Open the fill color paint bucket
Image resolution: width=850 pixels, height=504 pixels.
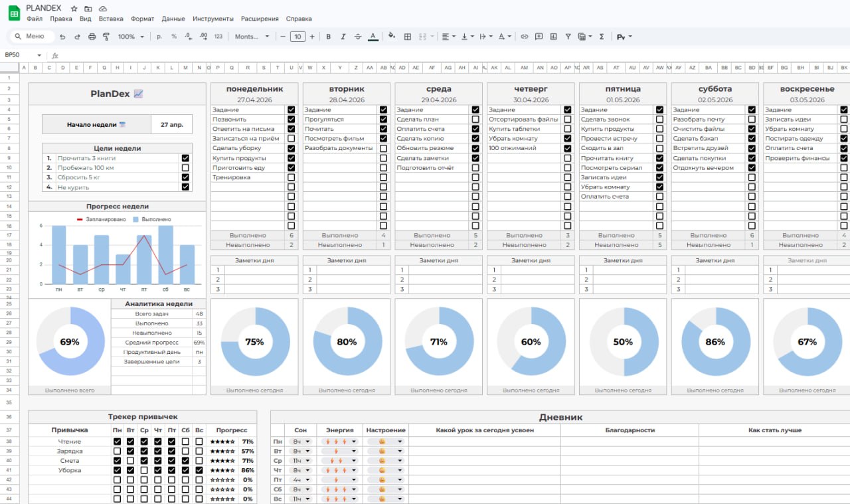pos(391,37)
